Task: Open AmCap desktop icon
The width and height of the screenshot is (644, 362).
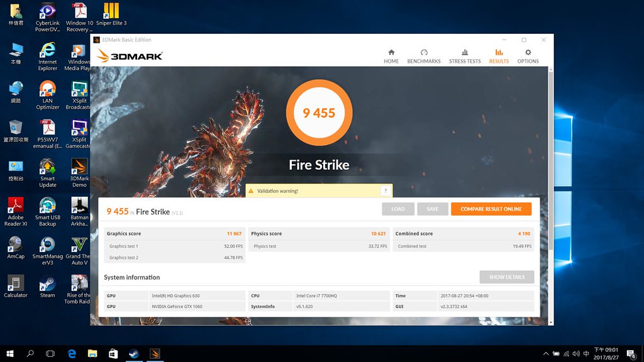Action: (x=16, y=248)
